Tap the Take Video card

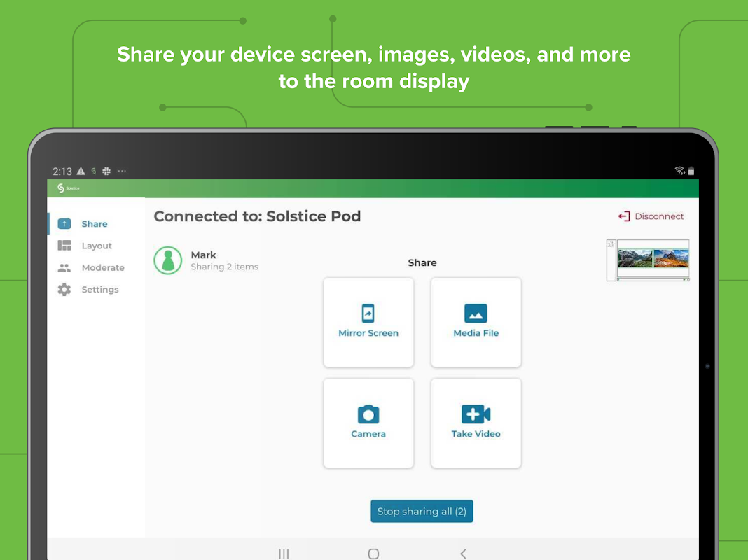pyautogui.click(x=476, y=423)
